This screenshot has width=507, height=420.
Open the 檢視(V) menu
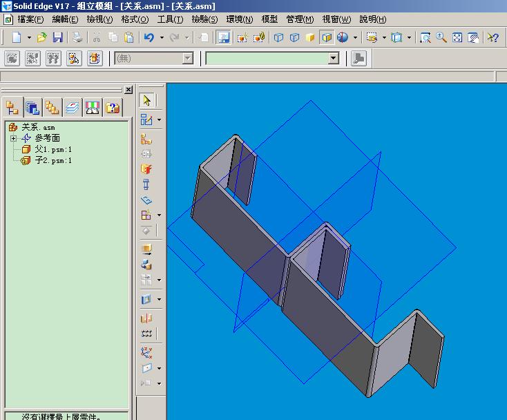click(99, 19)
